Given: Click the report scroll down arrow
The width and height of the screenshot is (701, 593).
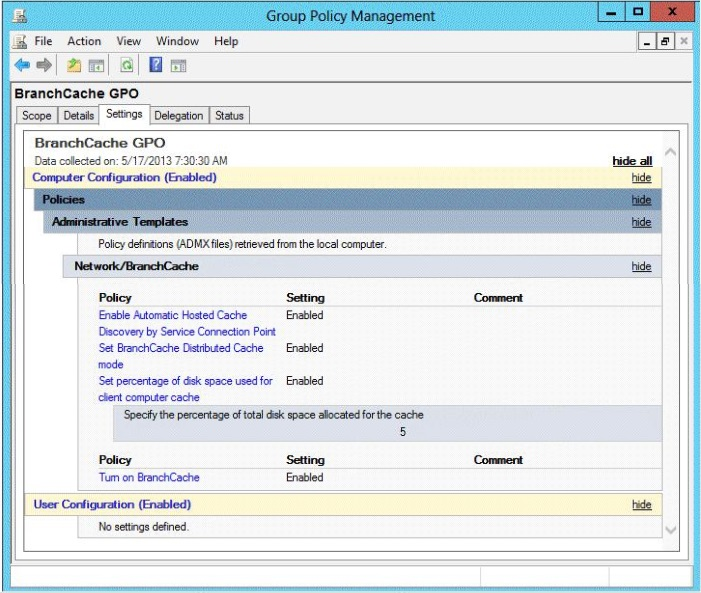Looking at the screenshot, I should pos(670,530).
